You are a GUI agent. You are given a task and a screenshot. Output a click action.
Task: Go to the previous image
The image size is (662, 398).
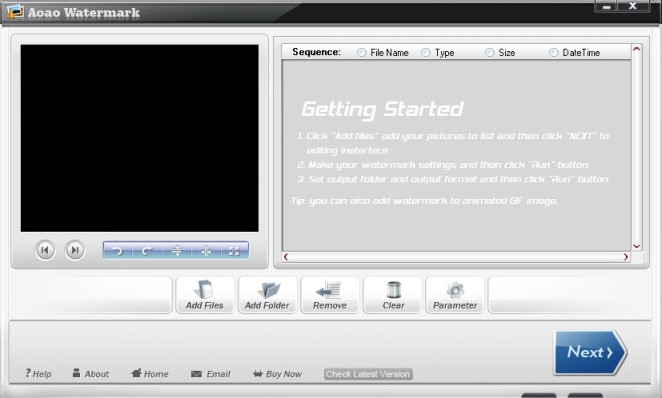(x=45, y=250)
